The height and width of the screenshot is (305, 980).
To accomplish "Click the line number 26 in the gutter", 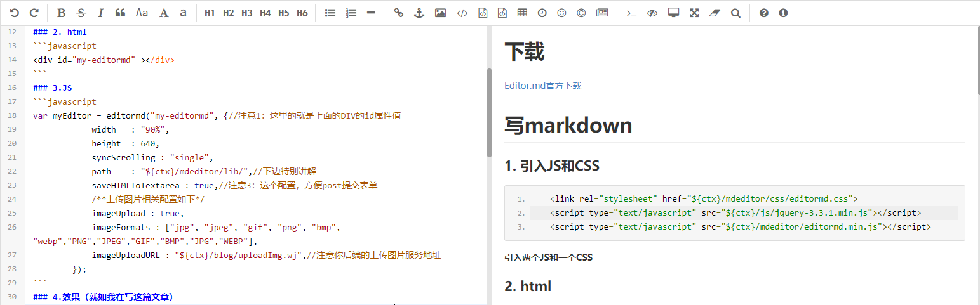I will click(12, 227).
